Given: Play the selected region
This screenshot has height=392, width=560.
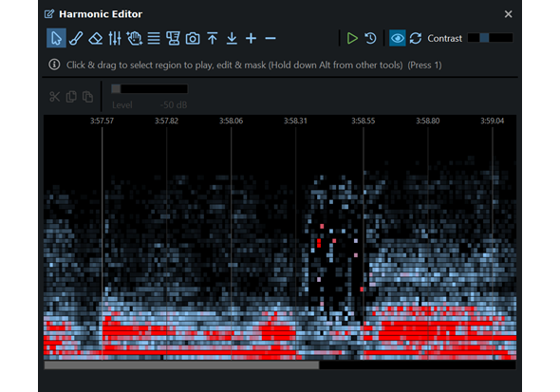Looking at the screenshot, I should coord(352,38).
